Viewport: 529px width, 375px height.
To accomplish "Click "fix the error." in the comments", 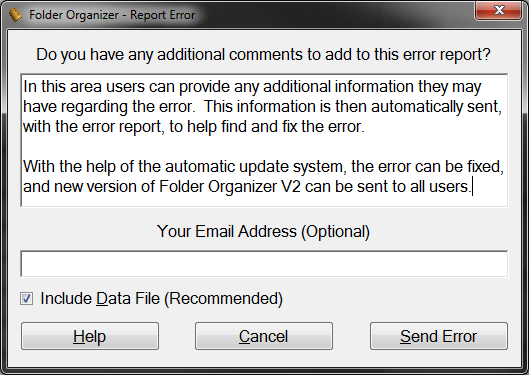I will point(323,127).
